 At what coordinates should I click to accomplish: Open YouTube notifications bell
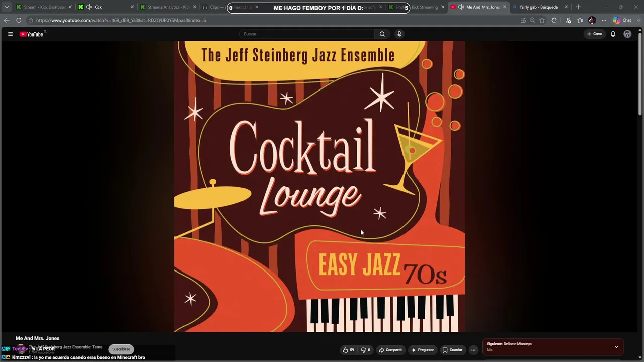click(613, 34)
